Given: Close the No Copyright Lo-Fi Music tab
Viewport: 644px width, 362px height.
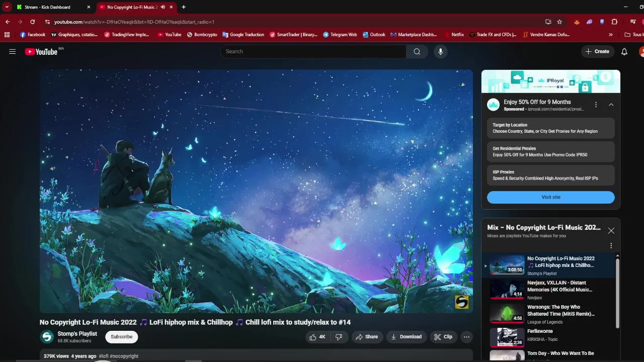Looking at the screenshot, I should (x=172, y=7).
